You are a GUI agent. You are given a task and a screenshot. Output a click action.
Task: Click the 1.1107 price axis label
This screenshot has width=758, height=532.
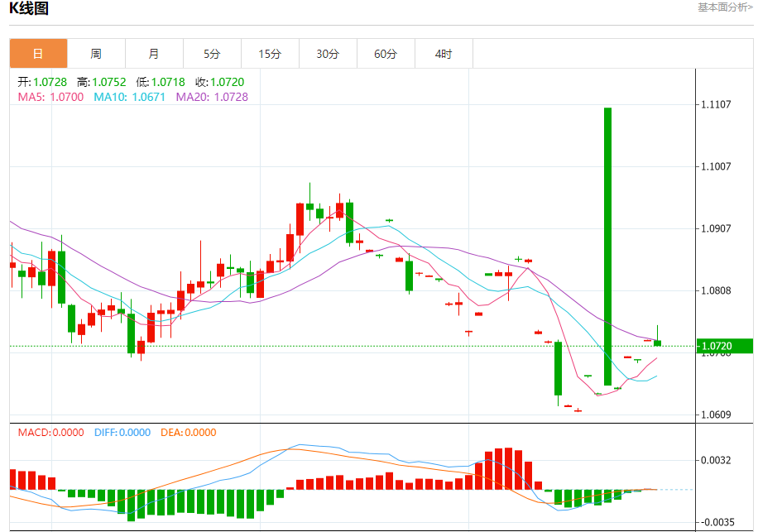[716, 104]
